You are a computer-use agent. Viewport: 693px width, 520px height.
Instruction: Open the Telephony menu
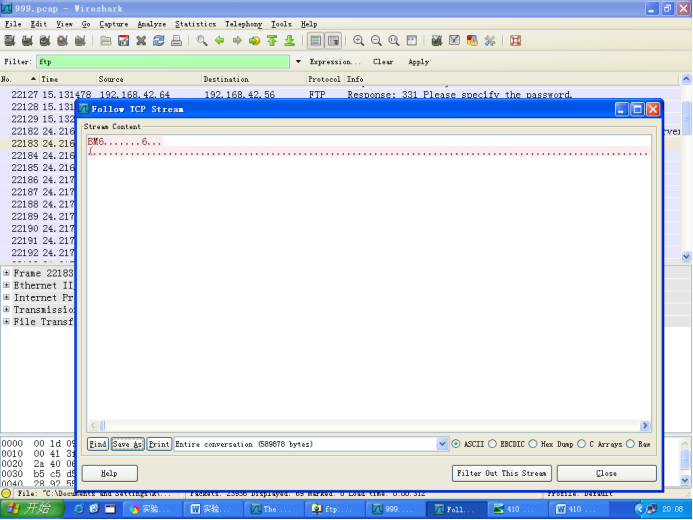coord(244,24)
